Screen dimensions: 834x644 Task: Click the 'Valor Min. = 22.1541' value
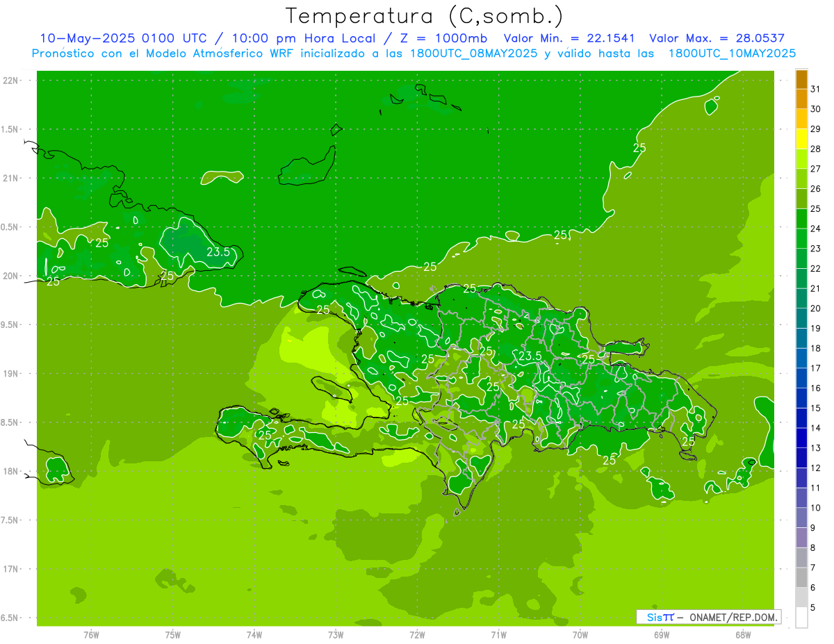(x=569, y=38)
